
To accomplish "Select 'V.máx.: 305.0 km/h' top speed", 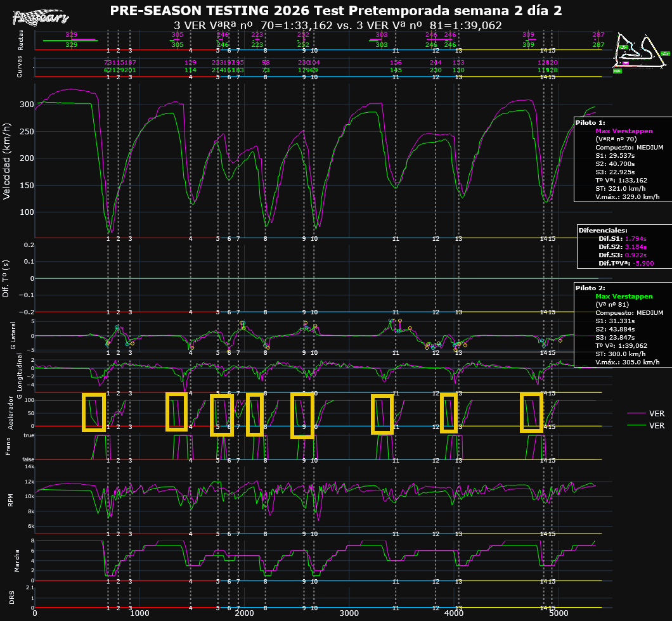I will [628, 362].
